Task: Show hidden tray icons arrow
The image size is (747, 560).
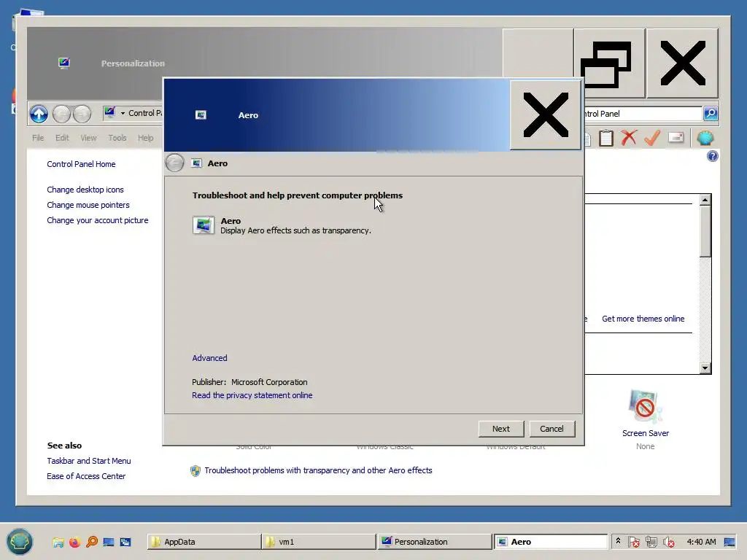Action: click(x=618, y=542)
